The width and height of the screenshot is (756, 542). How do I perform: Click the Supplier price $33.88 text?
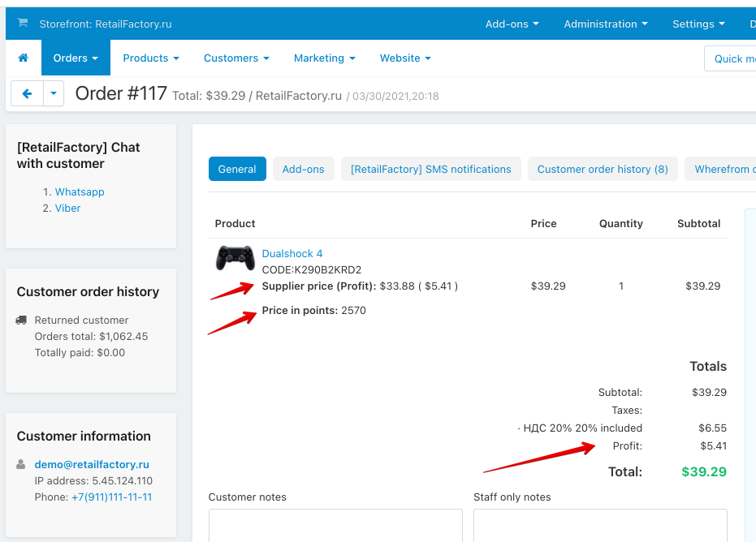point(397,286)
